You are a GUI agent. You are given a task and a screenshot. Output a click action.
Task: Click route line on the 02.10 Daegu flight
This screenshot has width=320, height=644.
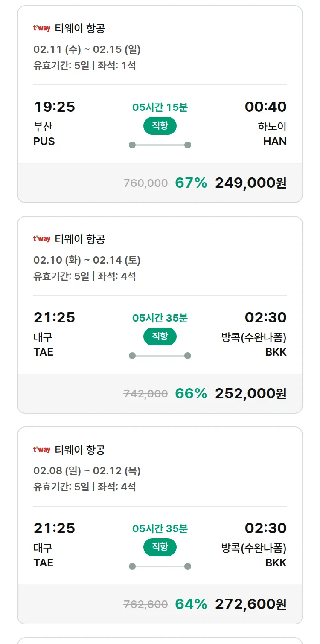160,356
